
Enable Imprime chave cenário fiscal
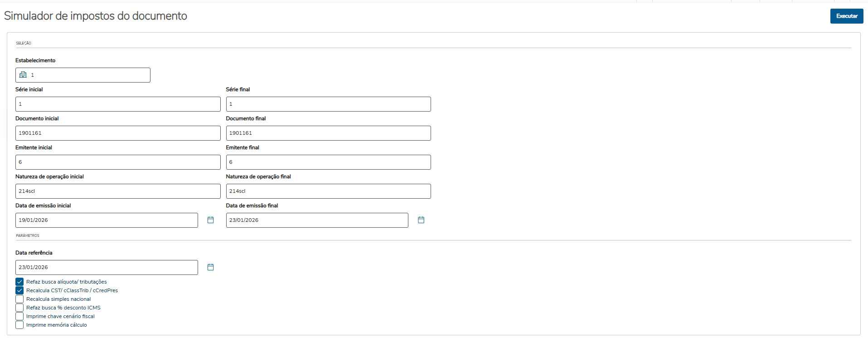coord(19,316)
